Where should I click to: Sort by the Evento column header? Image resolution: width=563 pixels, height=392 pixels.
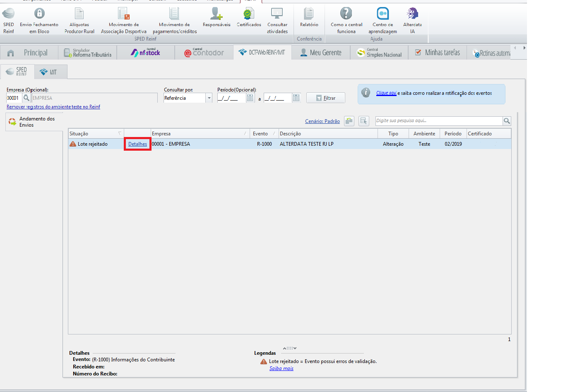point(265,134)
